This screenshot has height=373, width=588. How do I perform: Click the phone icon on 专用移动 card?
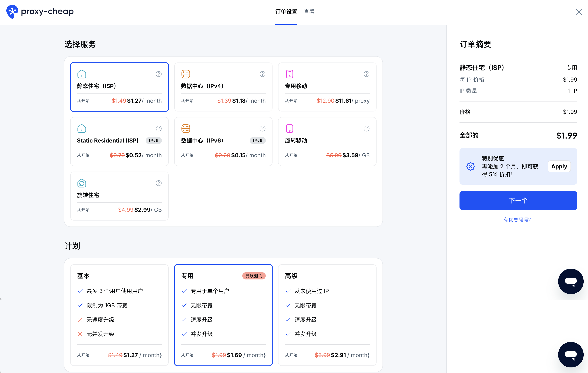click(x=290, y=74)
